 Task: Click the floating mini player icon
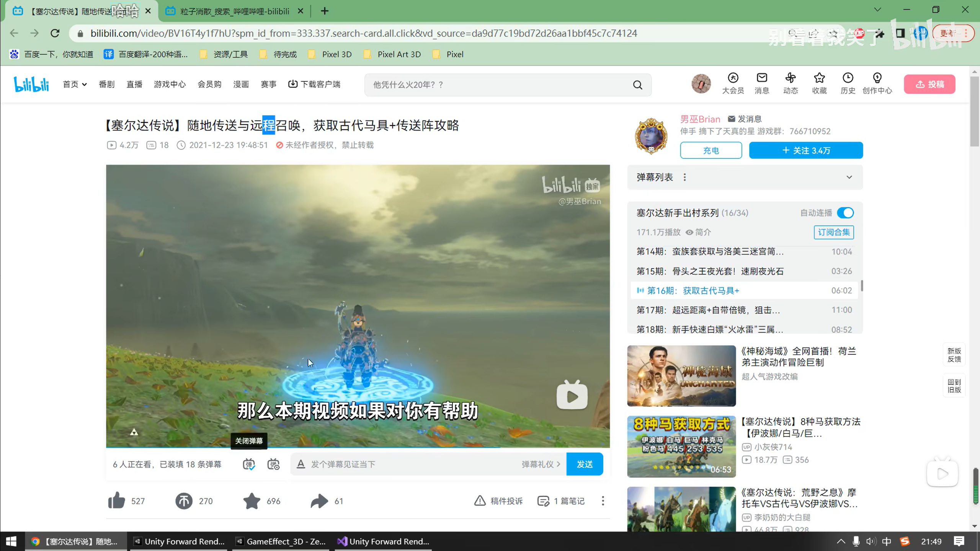point(942,474)
